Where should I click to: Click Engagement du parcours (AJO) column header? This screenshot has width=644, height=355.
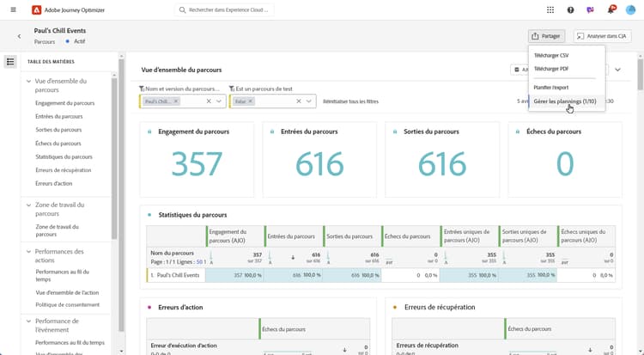click(235, 236)
